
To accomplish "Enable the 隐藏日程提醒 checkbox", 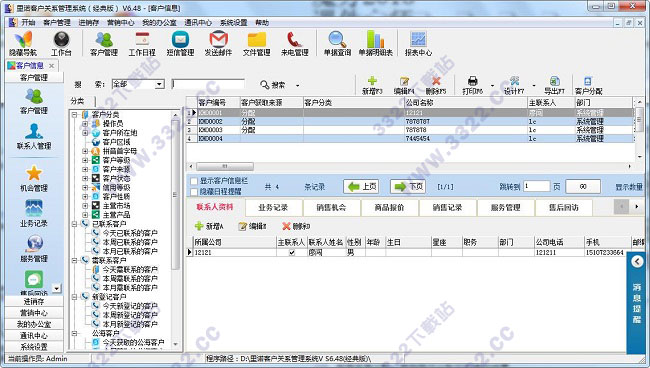I will [x=194, y=191].
